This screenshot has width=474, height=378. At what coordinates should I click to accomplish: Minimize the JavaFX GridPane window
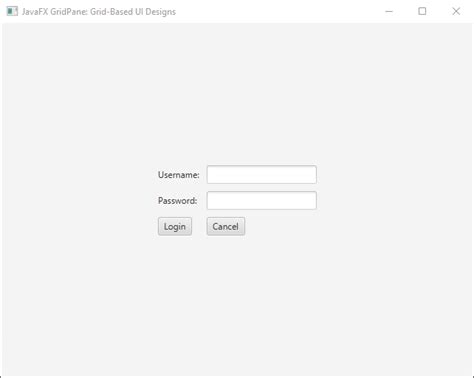(x=389, y=11)
